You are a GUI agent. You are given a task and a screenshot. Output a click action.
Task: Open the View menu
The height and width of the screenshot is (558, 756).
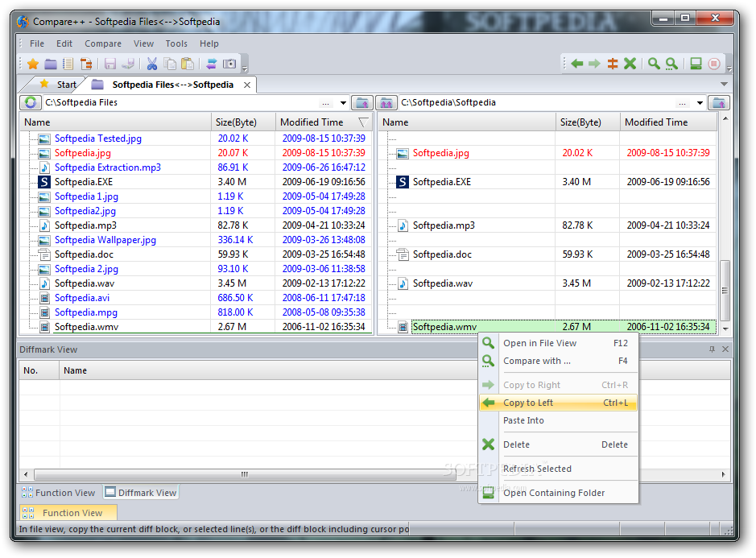coord(143,43)
